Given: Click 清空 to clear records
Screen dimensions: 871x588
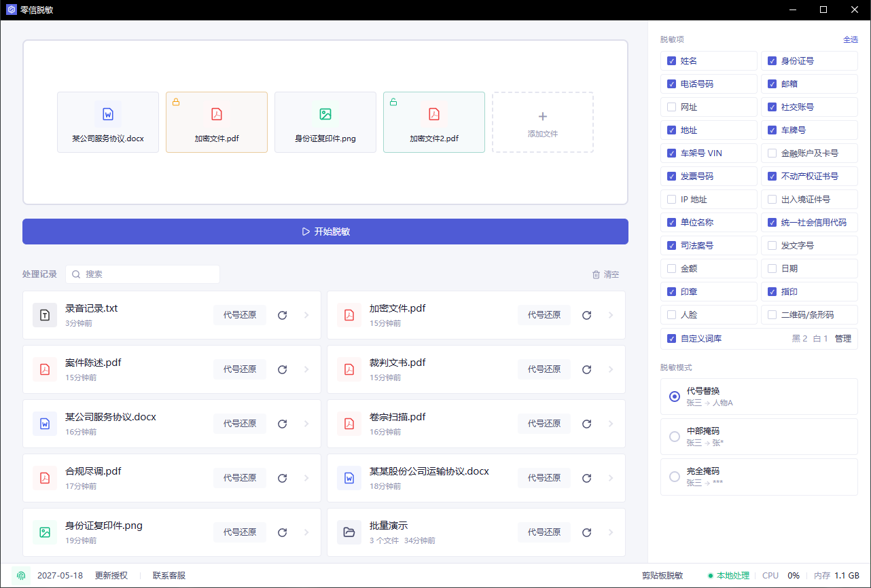Looking at the screenshot, I should tap(606, 274).
